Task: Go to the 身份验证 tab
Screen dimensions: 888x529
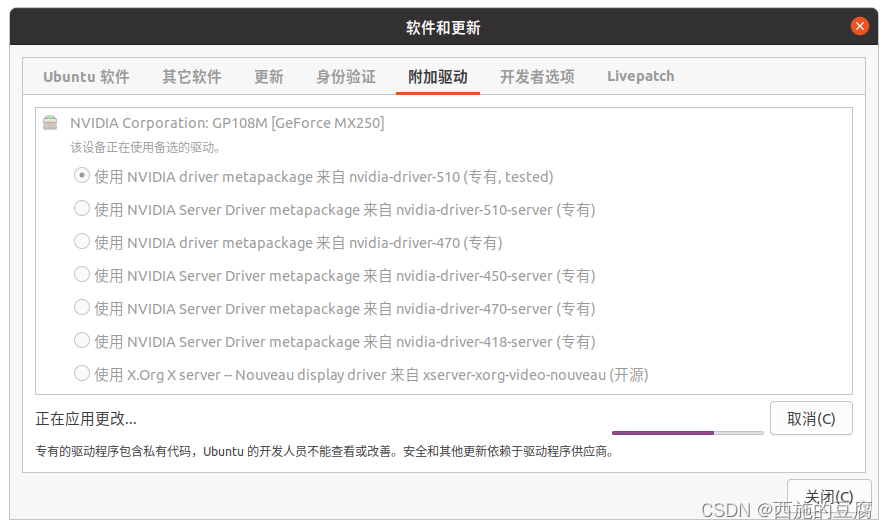Action: (345, 76)
